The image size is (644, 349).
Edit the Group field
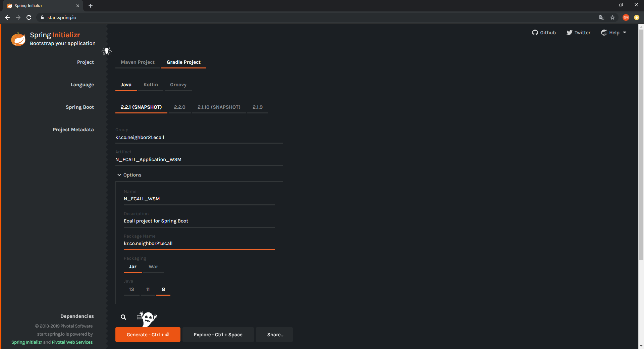pos(199,137)
